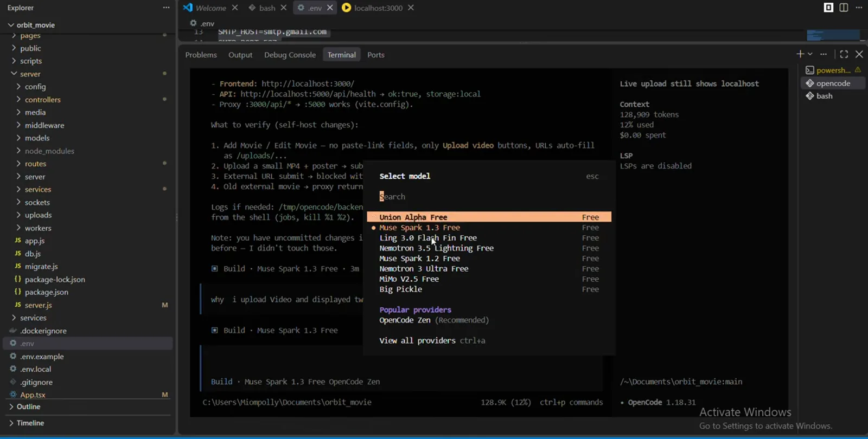
Task: Click View all providers
Action: click(432, 341)
